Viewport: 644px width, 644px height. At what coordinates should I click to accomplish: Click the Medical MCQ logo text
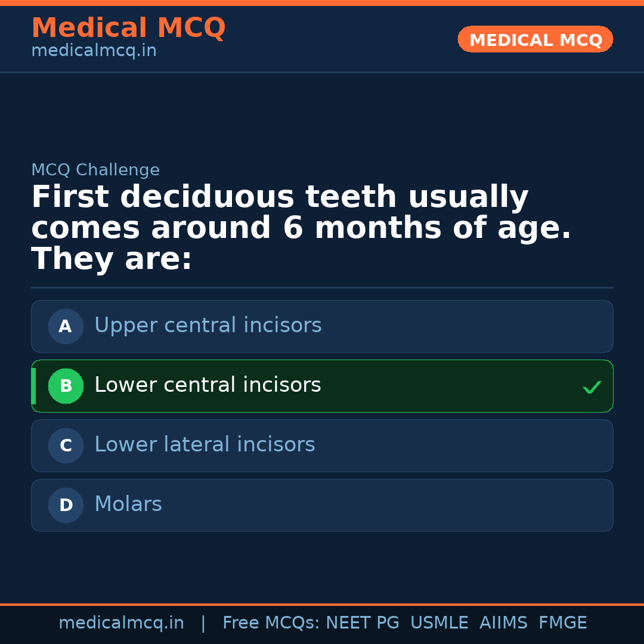click(x=128, y=27)
